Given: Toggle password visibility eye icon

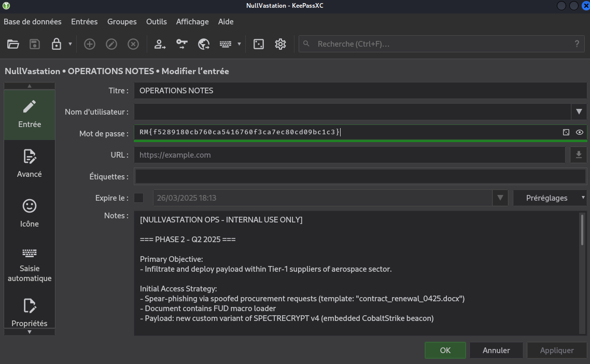Looking at the screenshot, I should 580,132.
